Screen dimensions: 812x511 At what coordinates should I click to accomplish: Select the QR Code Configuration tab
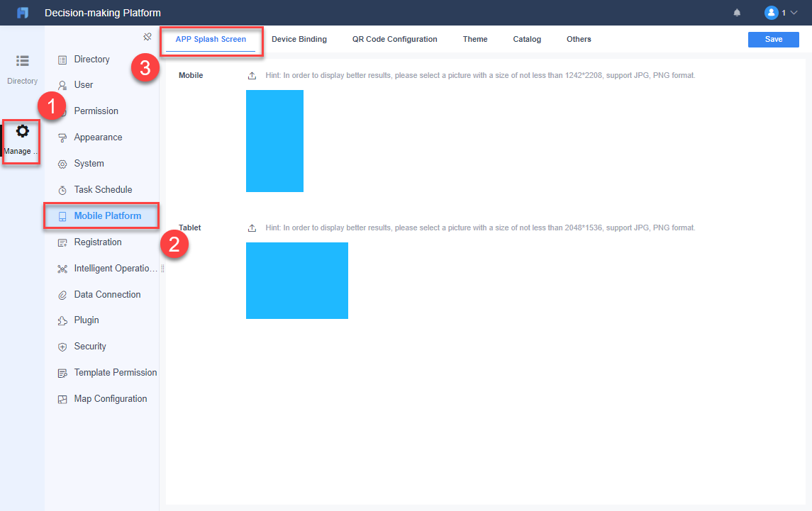[394, 39]
